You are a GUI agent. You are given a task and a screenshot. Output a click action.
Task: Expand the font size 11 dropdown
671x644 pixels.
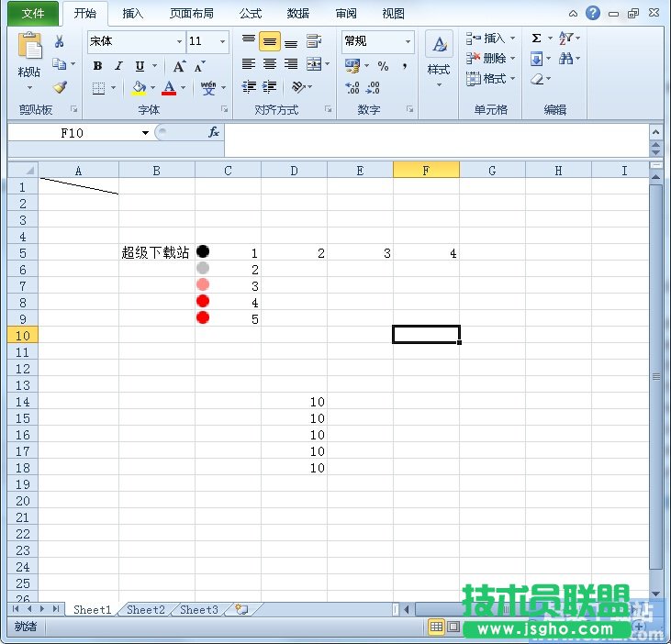tap(222, 42)
